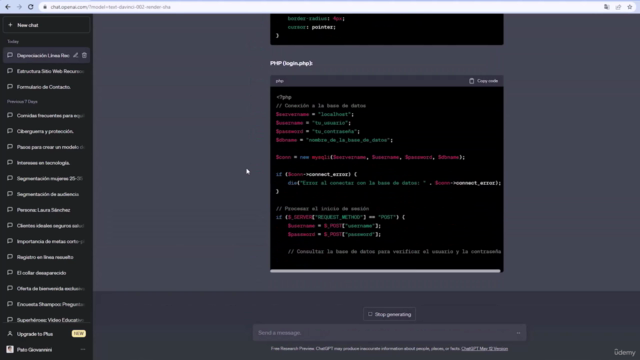Bookmark page with star icon
Screen dimensions: 640x360
tap(629, 7)
